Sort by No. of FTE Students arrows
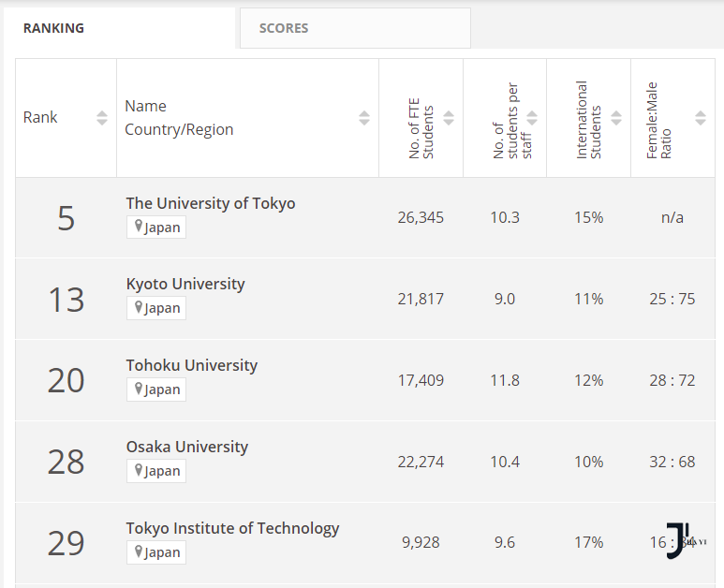Viewport: 724px width, 588px height. [449, 118]
